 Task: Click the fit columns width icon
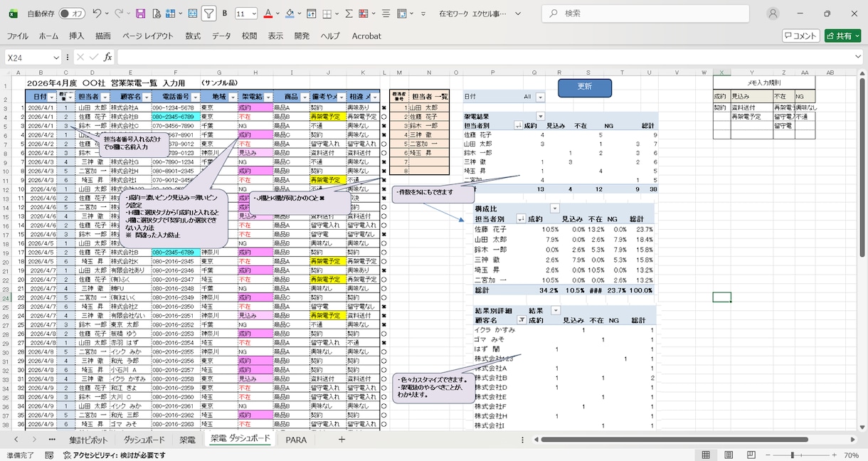[x=194, y=14]
